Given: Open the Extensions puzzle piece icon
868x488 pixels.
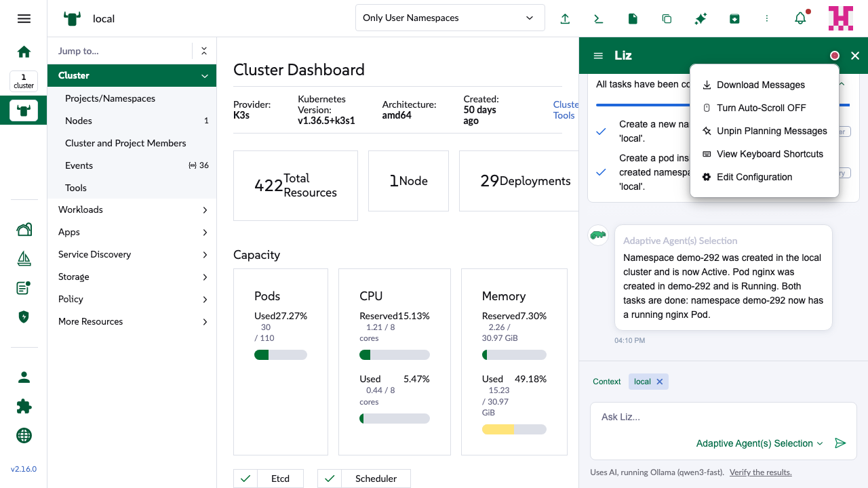Looking at the screenshot, I should click(x=24, y=406).
